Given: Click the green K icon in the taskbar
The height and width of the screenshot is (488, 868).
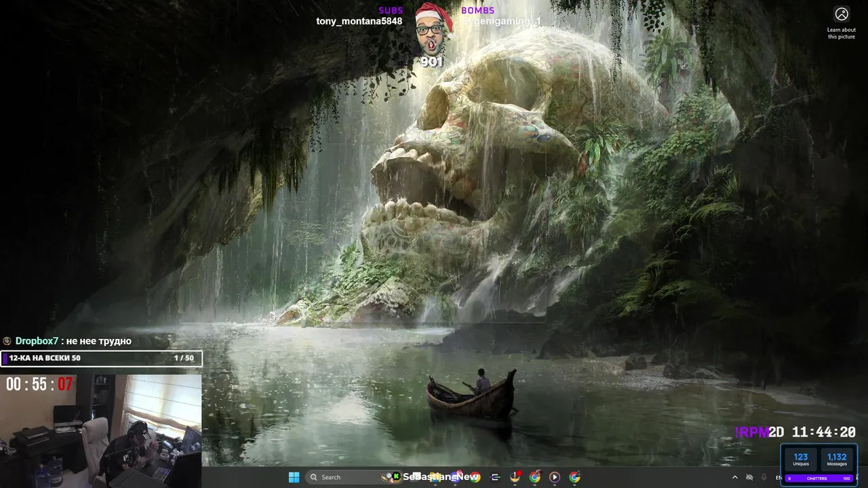Looking at the screenshot, I should coord(396,476).
